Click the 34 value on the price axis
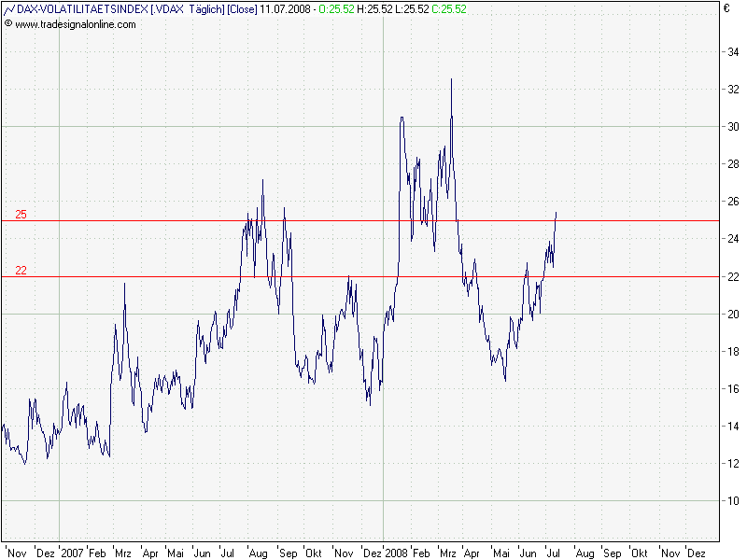This screenshot has height=560, width=747. (x=733, y=52)
